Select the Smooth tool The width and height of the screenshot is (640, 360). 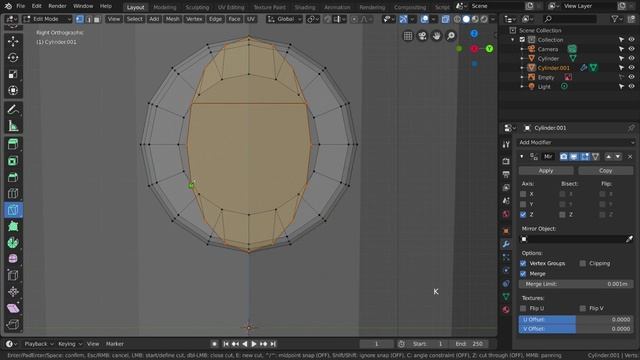pos(13,259)
